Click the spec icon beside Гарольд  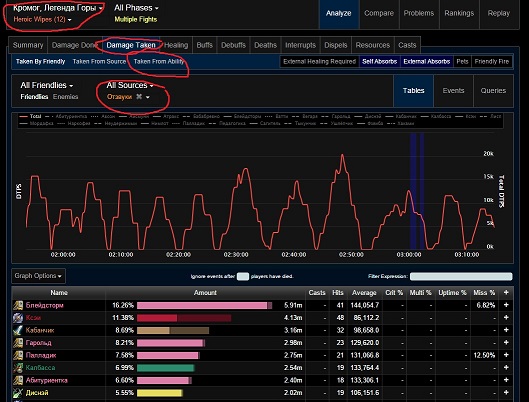pyautogui.click(x=18, y=343)
